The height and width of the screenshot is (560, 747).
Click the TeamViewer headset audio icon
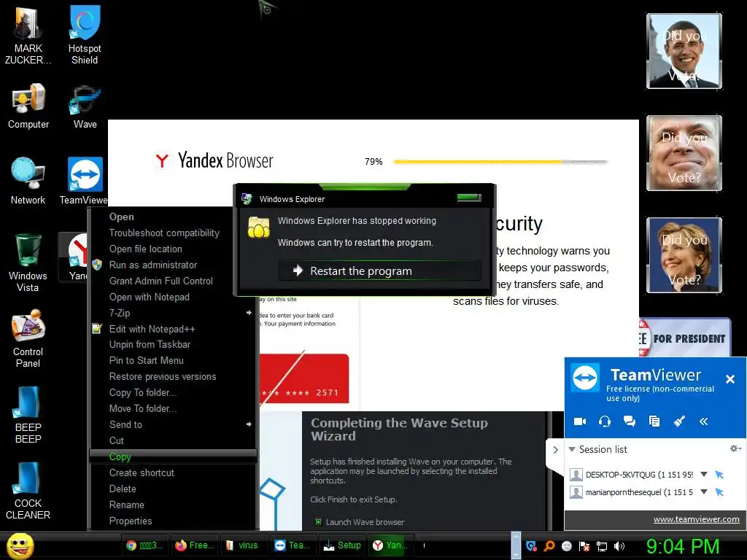[605, 421]
